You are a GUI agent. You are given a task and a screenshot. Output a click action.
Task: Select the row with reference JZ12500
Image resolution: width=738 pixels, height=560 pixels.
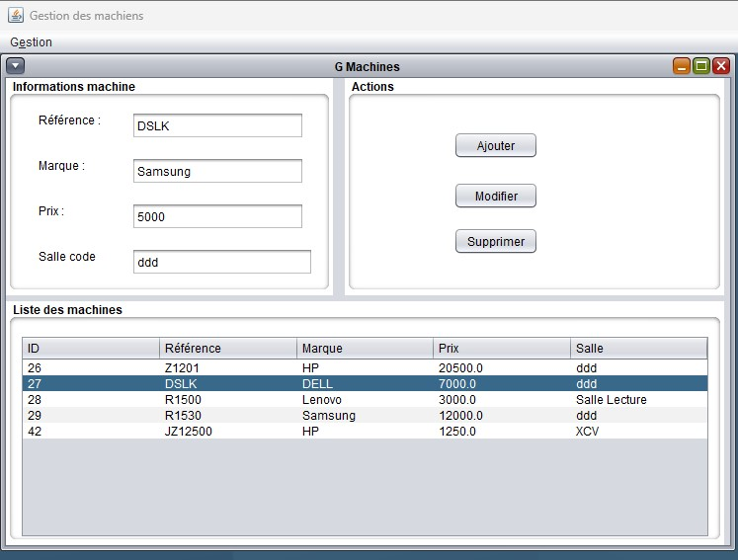point(365,431)
